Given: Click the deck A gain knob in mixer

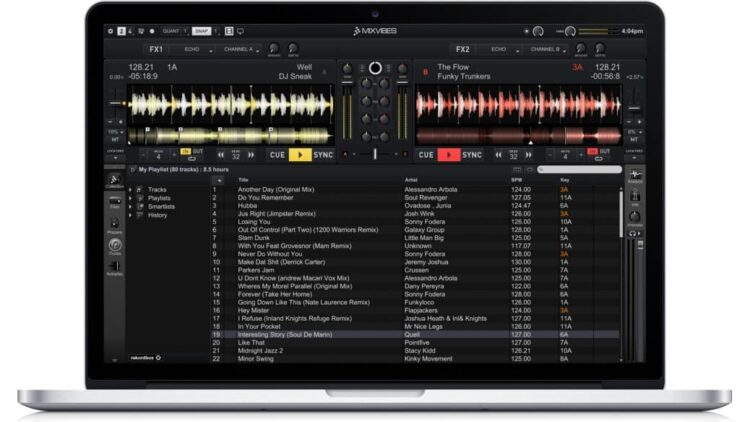Looking at the screenshot, I should click(x=348, y=69).
